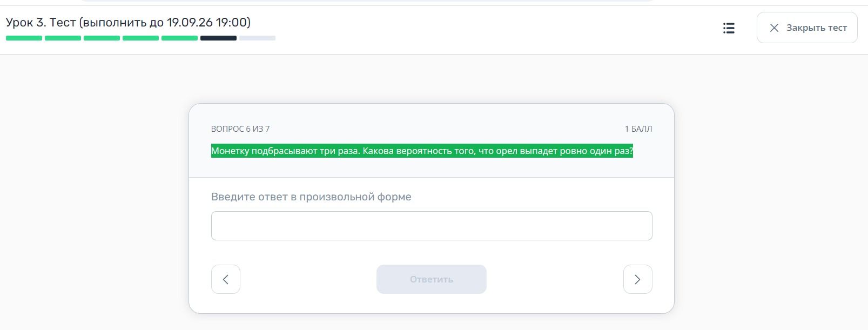Image resolution: width=868 pixels, height=330 pixels.
Task: Select the last gray progress segment
Action: tap(257, 38)
